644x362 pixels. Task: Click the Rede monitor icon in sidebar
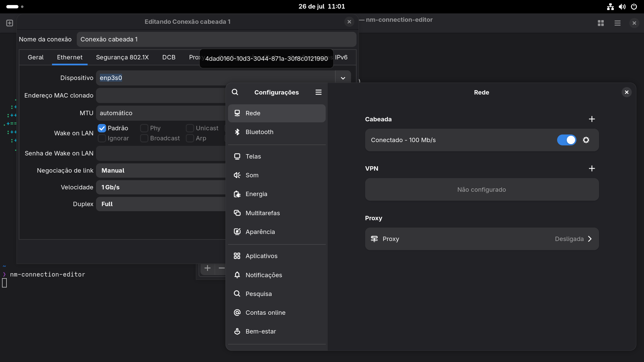click(237, 113)
